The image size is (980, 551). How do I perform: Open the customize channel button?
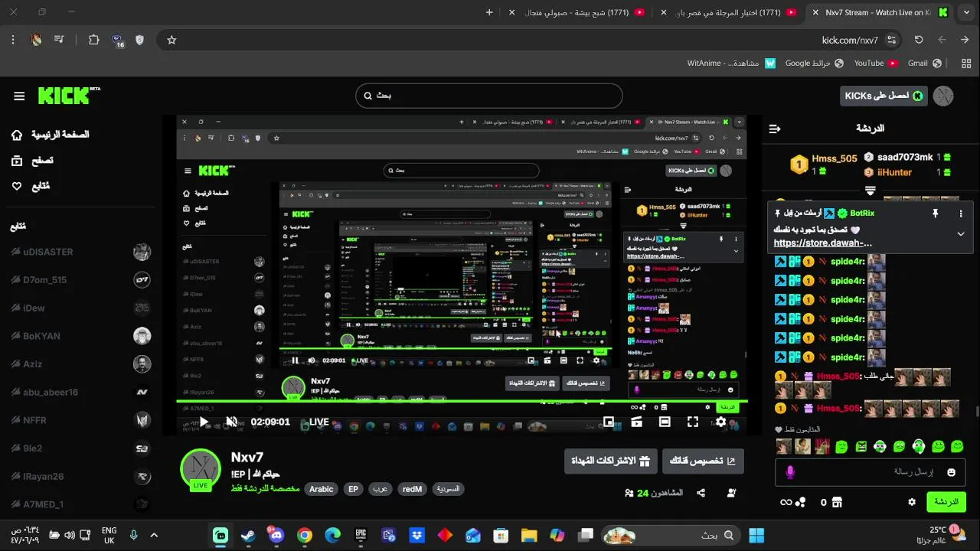703,461
